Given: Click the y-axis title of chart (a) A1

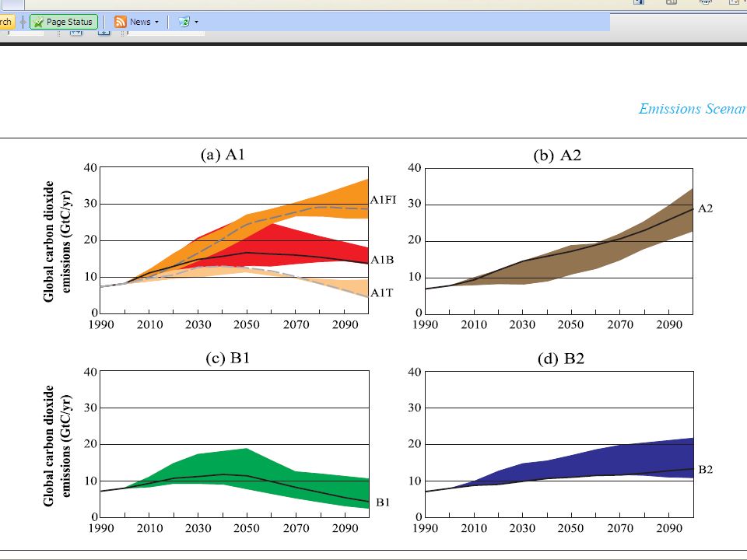Looking at the screenshot, I should point(57,241).
